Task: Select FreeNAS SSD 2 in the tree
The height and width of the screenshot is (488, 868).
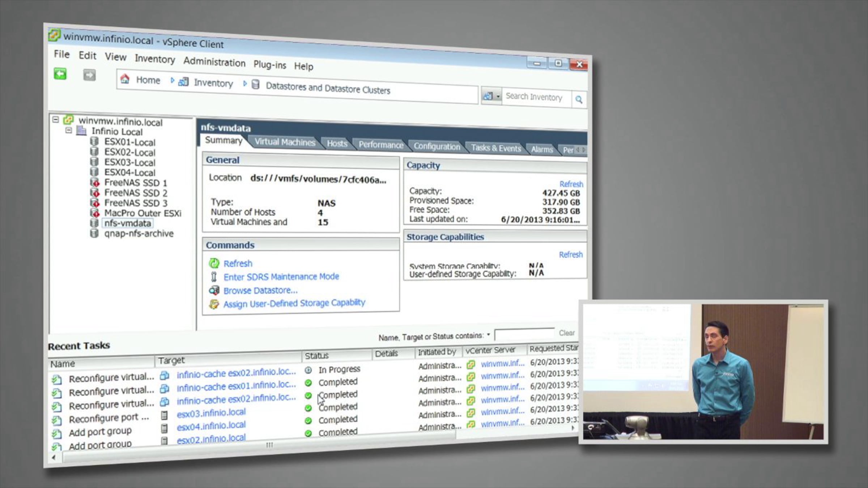Action: [136, 193]
